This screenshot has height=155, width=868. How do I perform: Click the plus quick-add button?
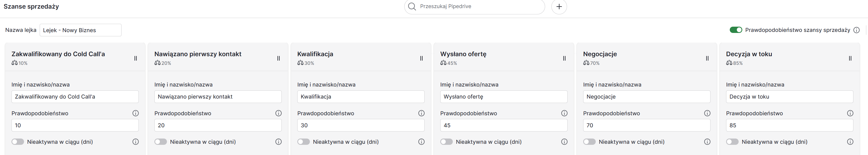click(559, 7)
